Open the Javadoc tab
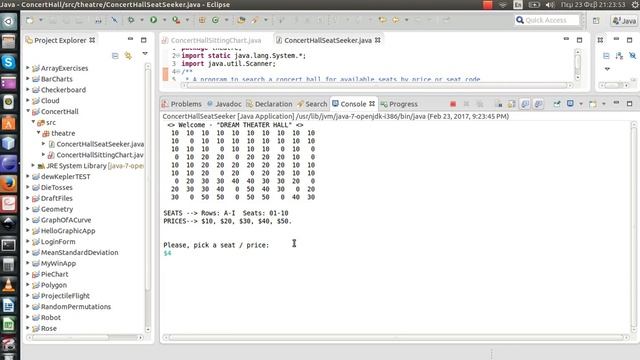This screenshot has width=640, height=360. (x=224, y=104)
